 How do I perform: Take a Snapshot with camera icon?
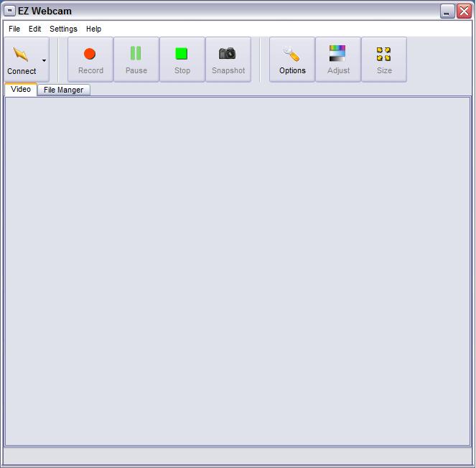coord(228,60)
